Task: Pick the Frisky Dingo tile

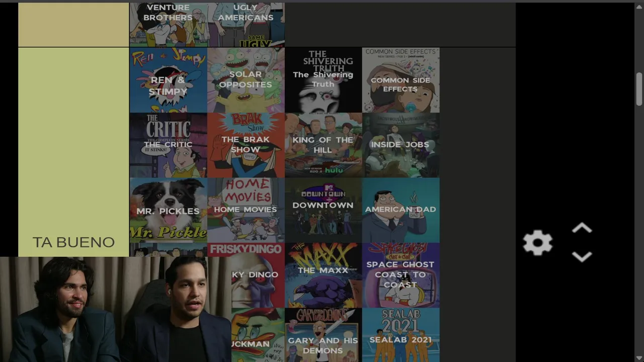Action: [x=258, y=275]
